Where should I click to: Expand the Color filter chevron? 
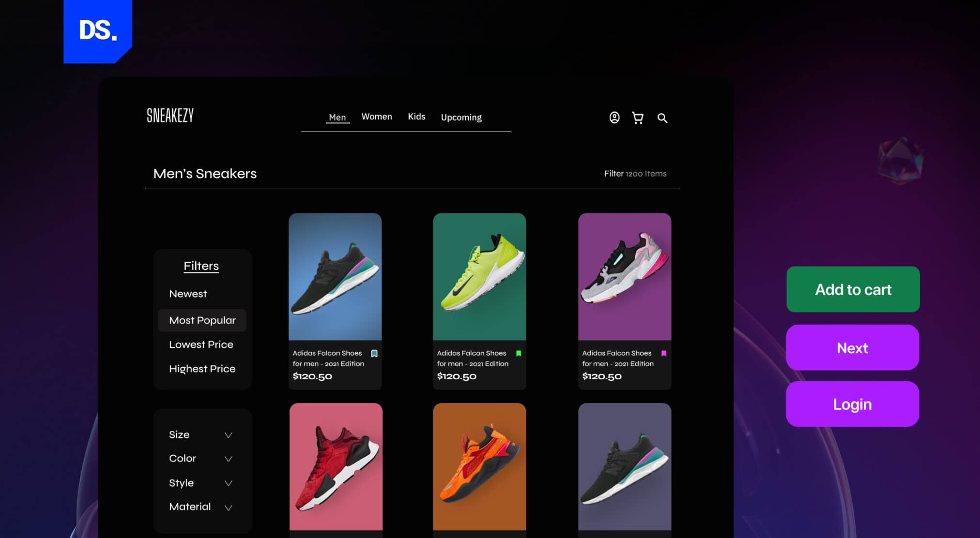229,459
